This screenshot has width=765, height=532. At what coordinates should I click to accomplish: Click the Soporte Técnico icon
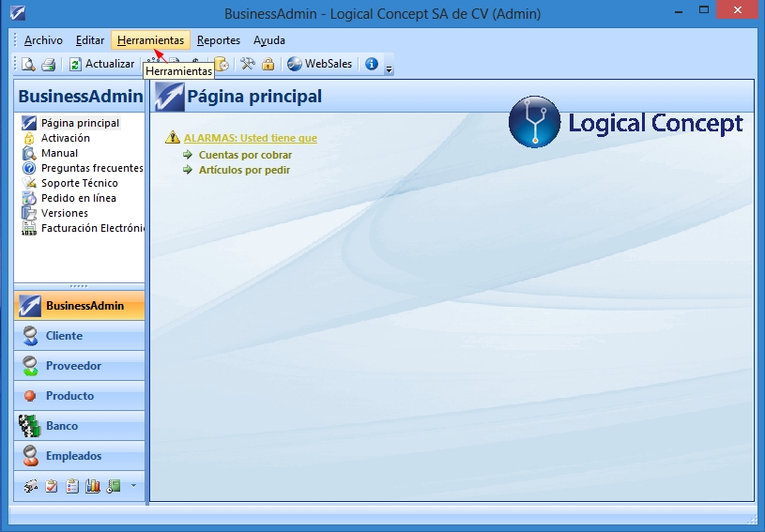tap(29, 183)
